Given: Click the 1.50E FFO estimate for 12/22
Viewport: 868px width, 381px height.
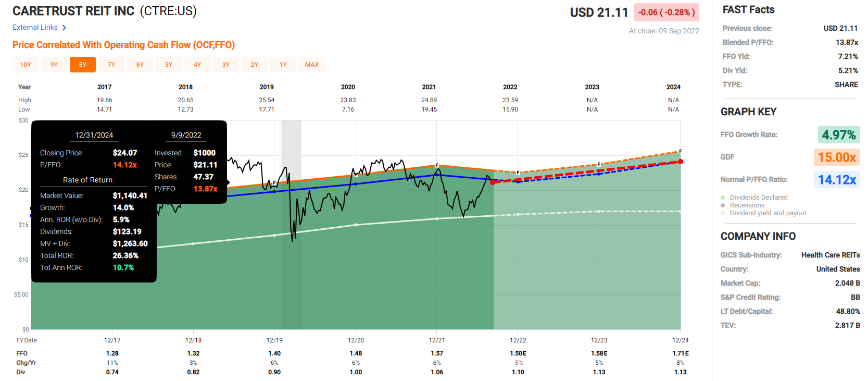Looking at the screenshot, I should pyautogui.click(x=518, y=353).
